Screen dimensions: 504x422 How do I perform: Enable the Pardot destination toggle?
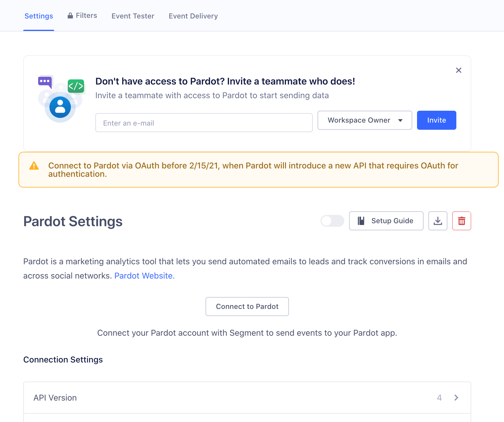[x=332, y=221]
